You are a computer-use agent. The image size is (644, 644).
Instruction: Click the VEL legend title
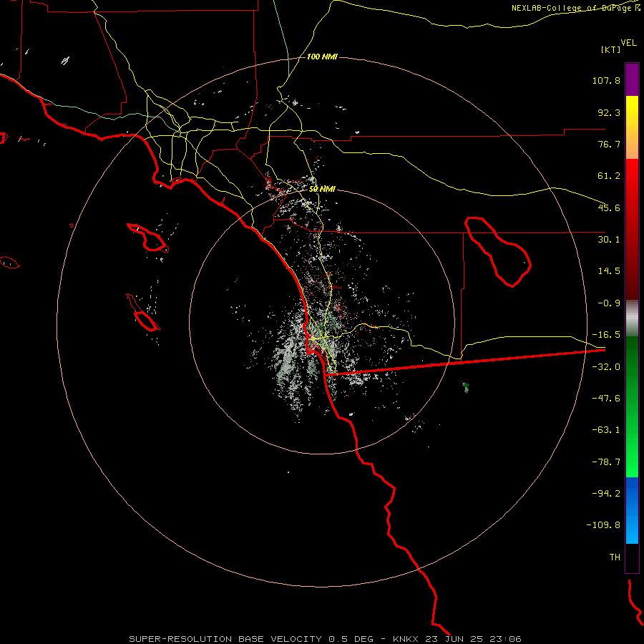(x=628, y=43)
